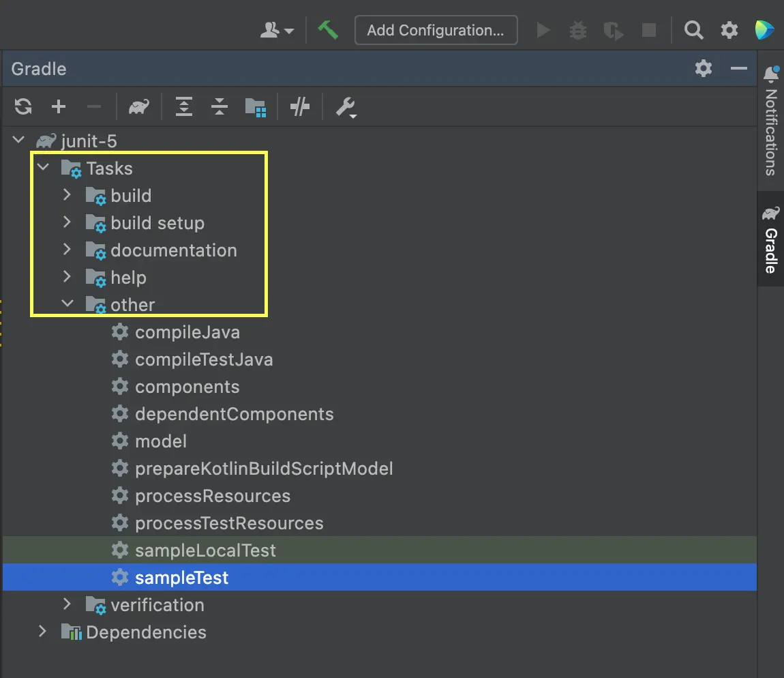The height and width of the screenshot is (678, 784).
Task: Select the sampleLocalTest task
Action: [x=205, y=550]
